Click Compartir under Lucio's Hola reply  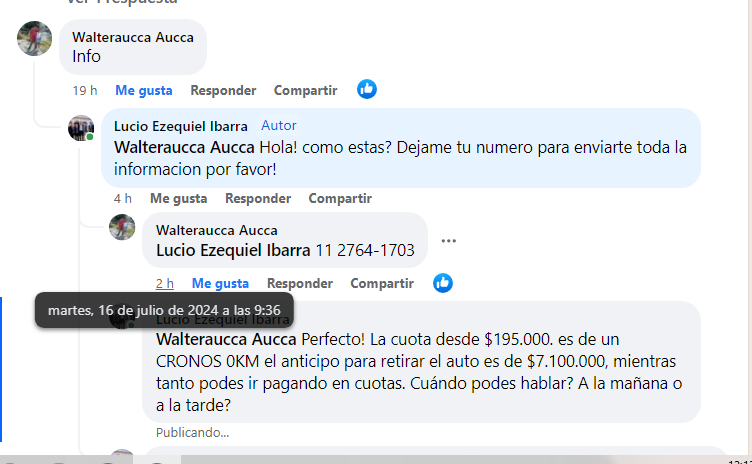(340, 198)
